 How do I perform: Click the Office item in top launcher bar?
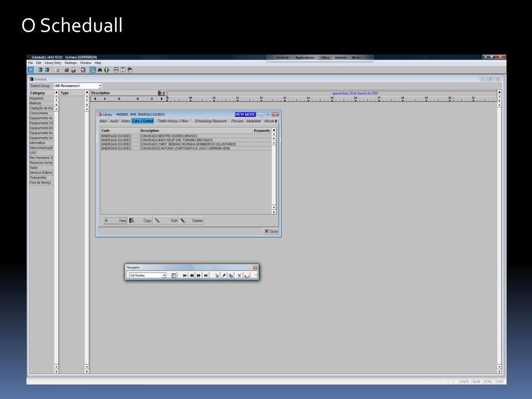325,57
